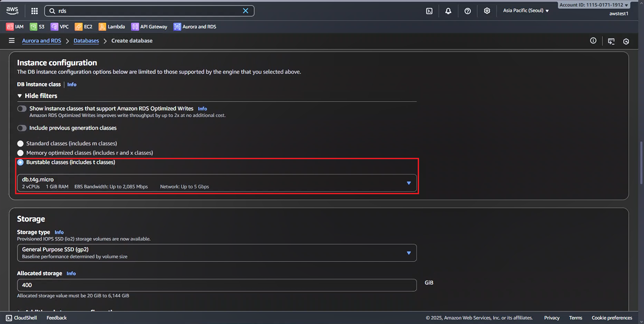Open the S3 favorites shortcut
This screenshot has height=324, width=644.
tap(37, 27)
